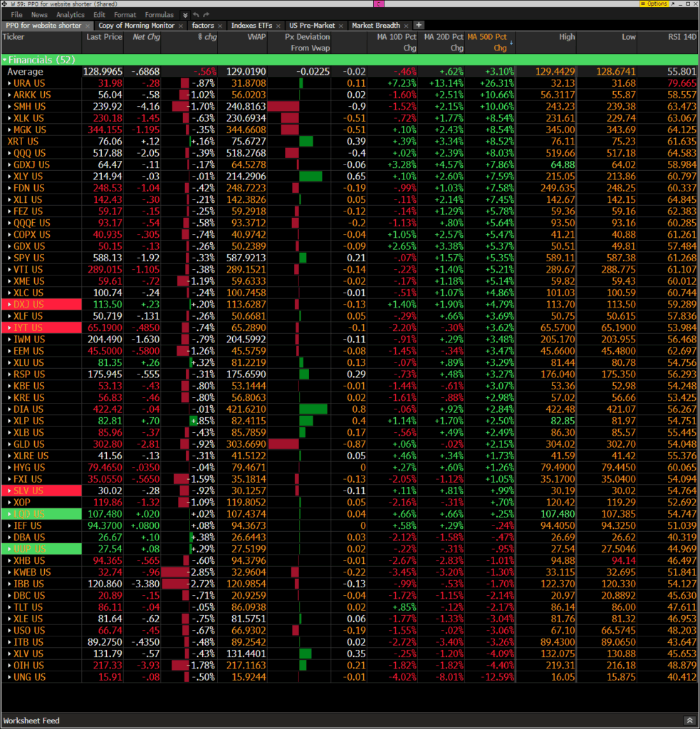Click the redo arrow icon
The height and width of the screenshot is (729, 700).
(x=206, y=15)
